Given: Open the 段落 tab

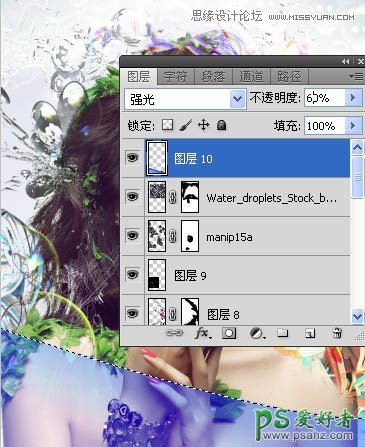Looking at the screenshot, I should (213, 77).
